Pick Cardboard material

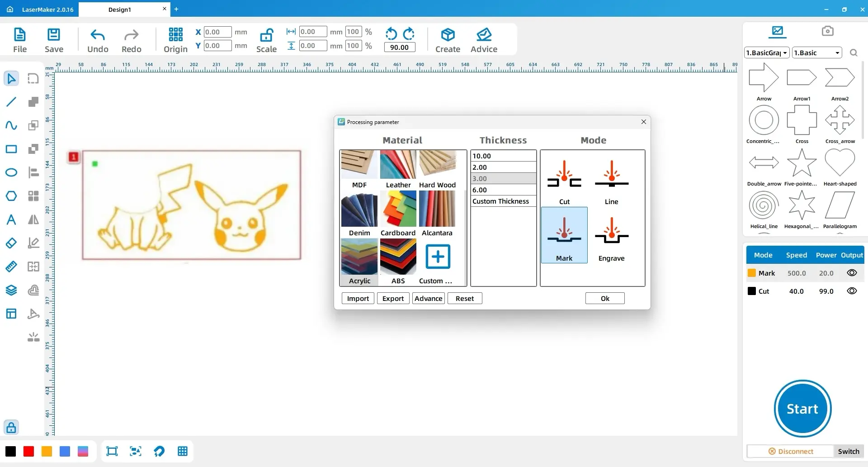pyautogui.click(x=398, y=214)
